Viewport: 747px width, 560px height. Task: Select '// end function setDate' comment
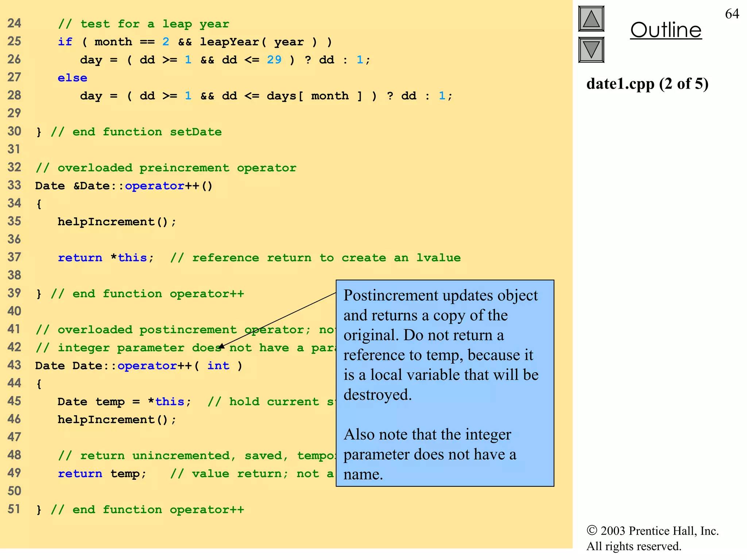(x=136, y=132)
